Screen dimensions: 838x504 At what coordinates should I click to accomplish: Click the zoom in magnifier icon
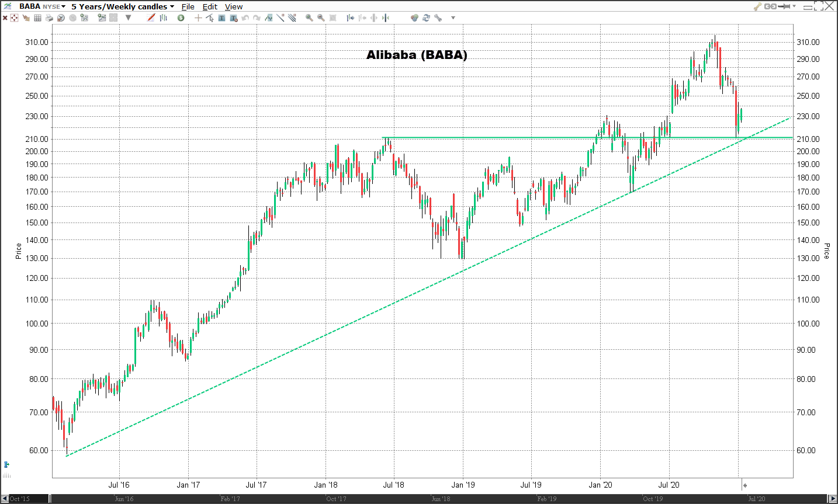click(x=309, y=18)
